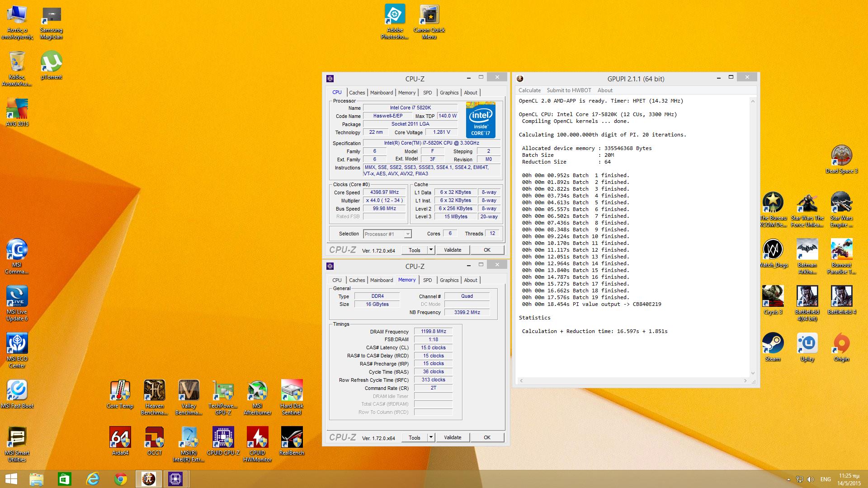Open the Windows Store taskbar icon

pyautogui.click(x=65, y=479)
